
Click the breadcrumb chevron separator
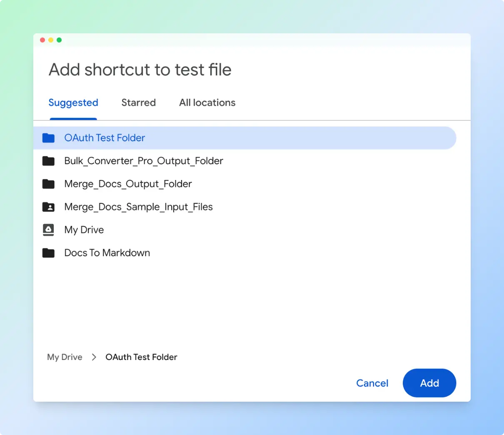(94, 357)
